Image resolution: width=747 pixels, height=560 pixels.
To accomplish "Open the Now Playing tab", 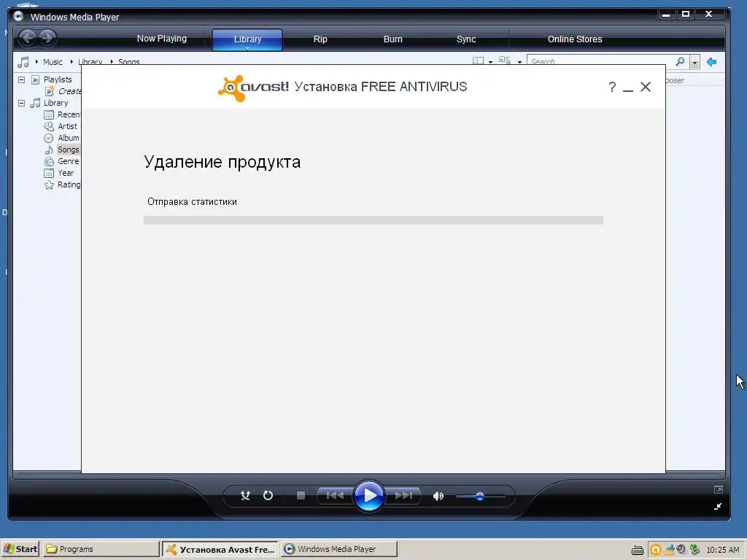I will [162, 39].
